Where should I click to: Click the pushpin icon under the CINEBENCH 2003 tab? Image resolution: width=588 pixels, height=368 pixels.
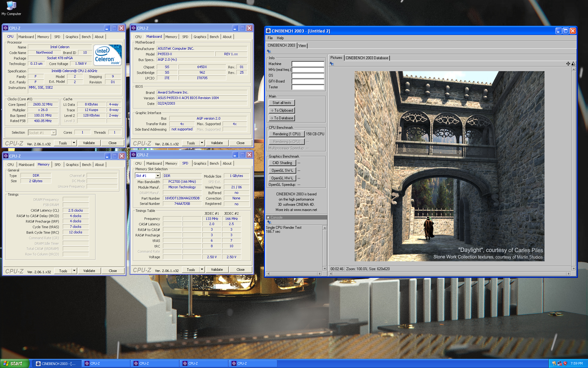point(269,52)
